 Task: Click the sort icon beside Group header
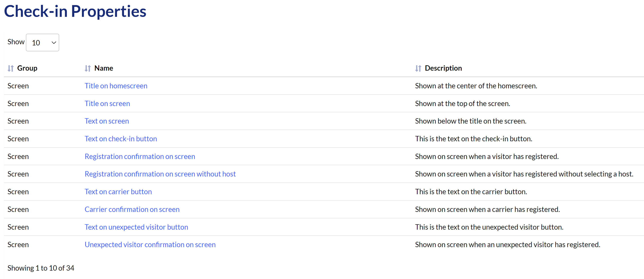pyautogui.click(x=10, y=68)
